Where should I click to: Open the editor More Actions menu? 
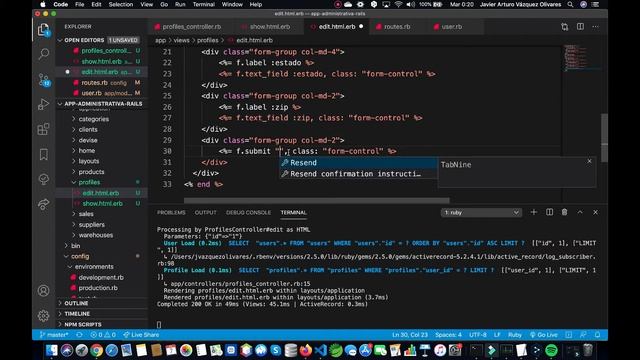pyautogui.click(x=596, y=27)
